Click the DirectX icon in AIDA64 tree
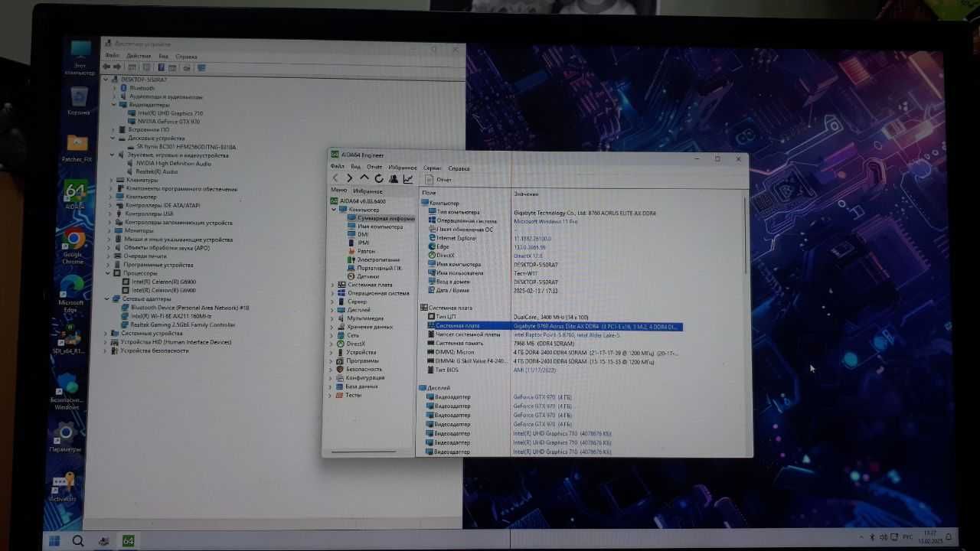980x551 pixels. (x=341, y=344)
